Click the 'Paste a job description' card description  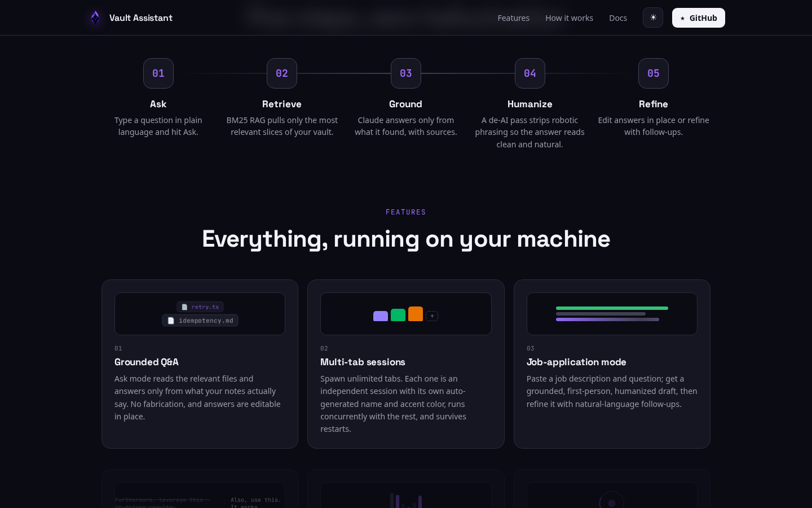612,391
